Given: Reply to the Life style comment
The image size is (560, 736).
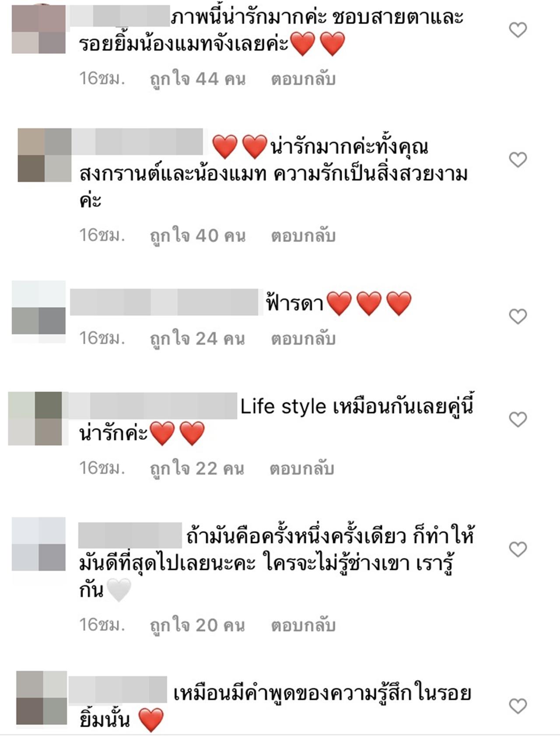Looking at the screenshot, I should click(302, 469).
